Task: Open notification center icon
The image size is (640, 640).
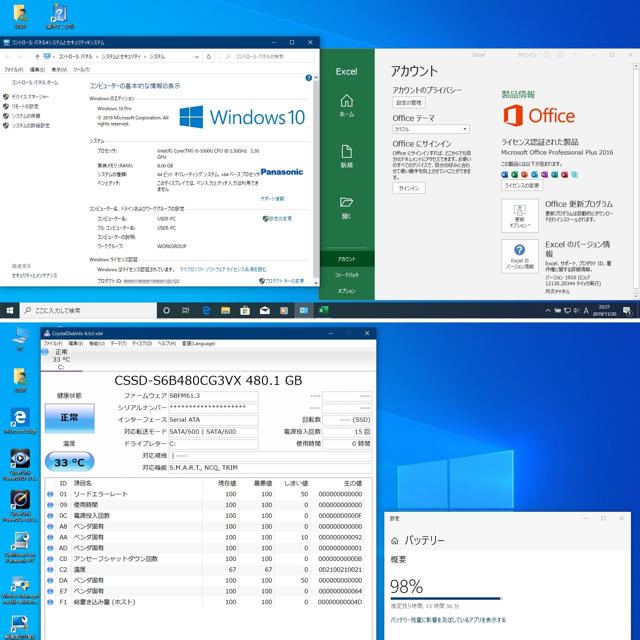Action: [x=627, y=311]
